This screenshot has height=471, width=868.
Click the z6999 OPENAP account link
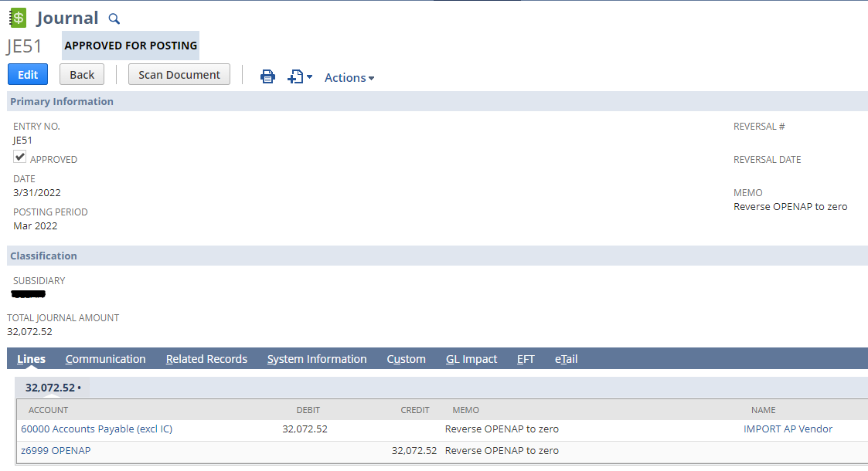[x=56, y=450]
